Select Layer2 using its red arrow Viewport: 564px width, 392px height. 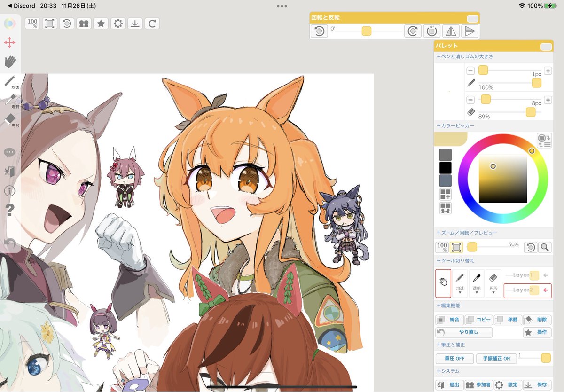coord(546,290)
